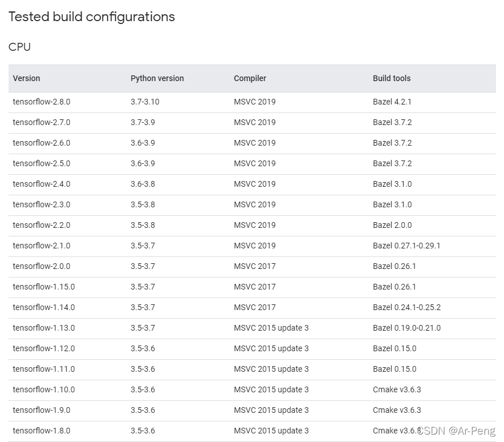Click the Bazel 2.0.0 cell
The image size is (504, 442).
tap(392, 225)
